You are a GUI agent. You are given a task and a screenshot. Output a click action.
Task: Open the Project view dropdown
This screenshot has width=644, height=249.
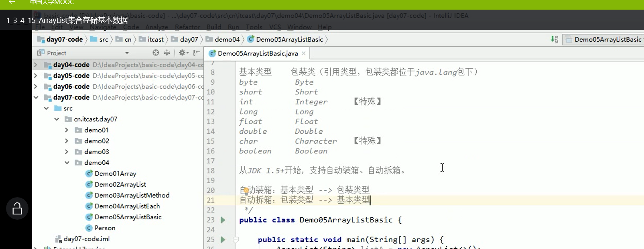coord(127,53)
